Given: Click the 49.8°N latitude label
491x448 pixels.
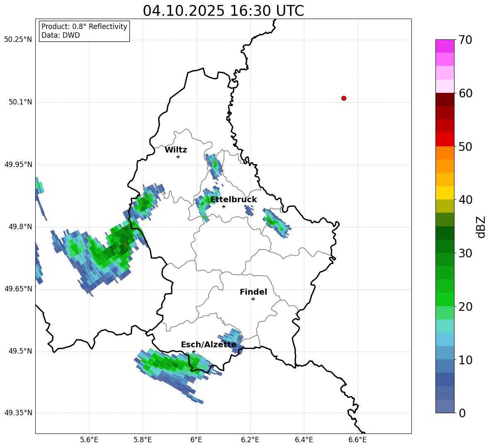Looking at the screenshot, I should pos(20,227).
